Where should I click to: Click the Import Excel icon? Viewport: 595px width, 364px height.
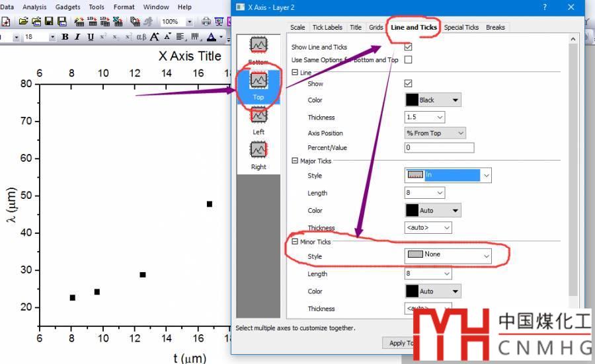(x=118, y=22)
